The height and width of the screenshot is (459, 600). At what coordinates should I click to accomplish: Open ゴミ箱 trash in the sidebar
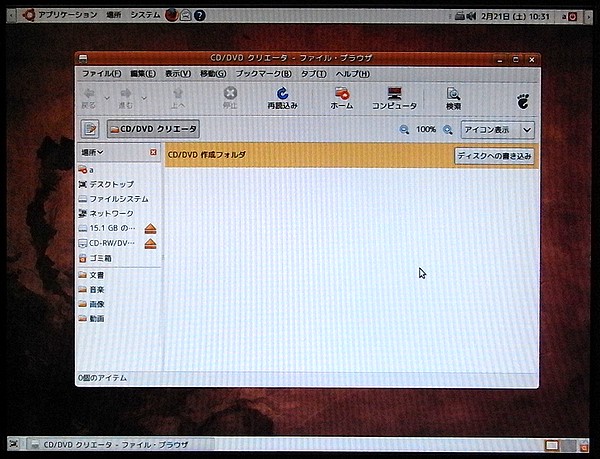119,258
